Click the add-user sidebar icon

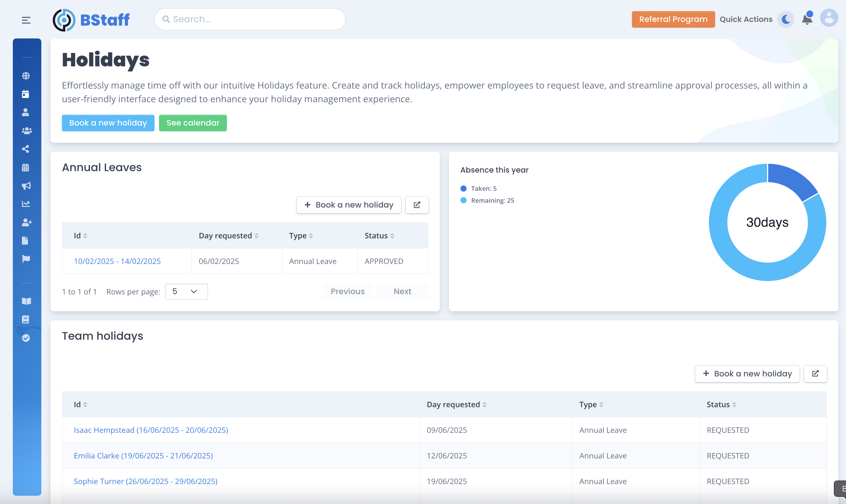27,222
